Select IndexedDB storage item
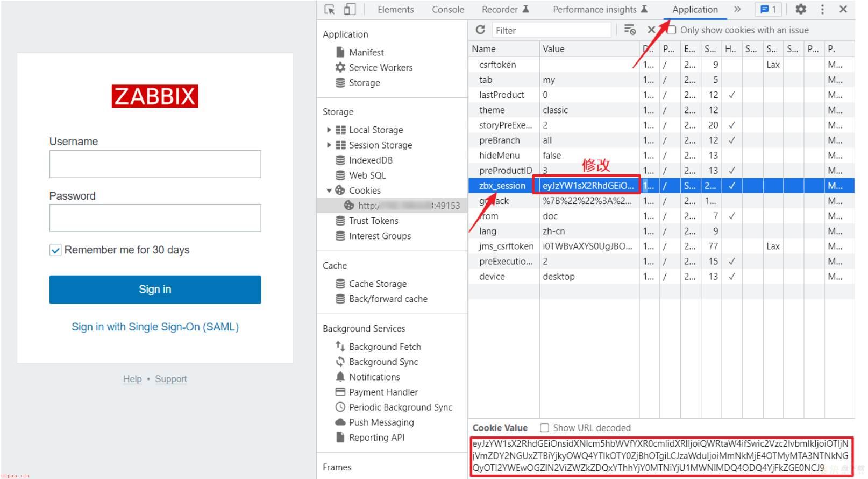 pyautogui.click(x=364, y=160)
